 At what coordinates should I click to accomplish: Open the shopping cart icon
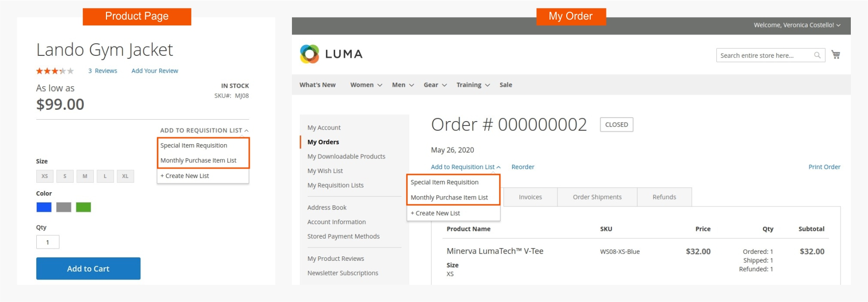click(836, 54)
